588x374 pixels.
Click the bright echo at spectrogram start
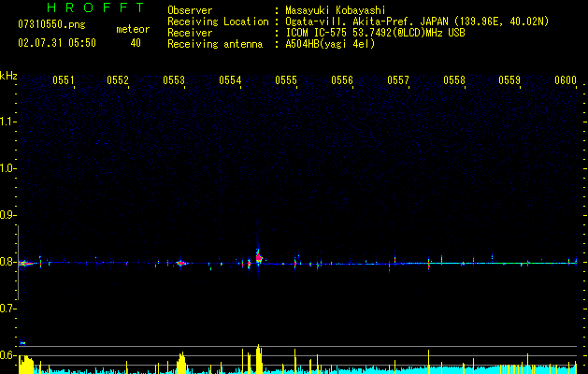[25, 264]
